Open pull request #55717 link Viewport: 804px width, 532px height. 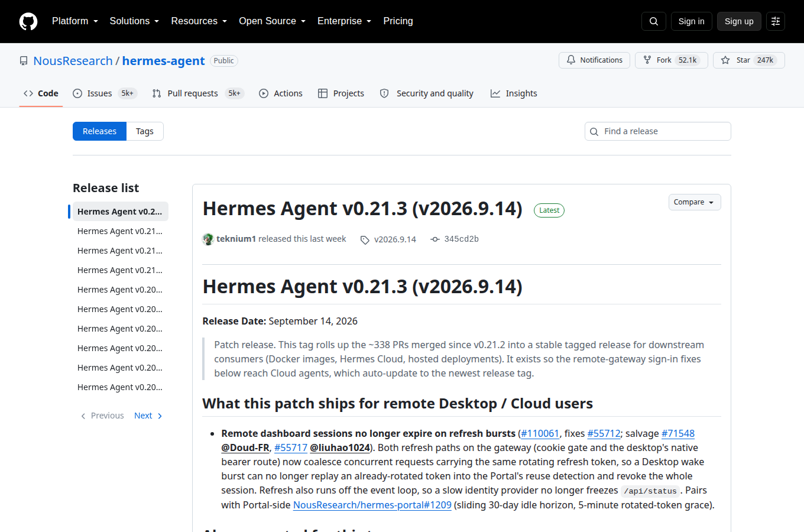[x=291, y=447]
